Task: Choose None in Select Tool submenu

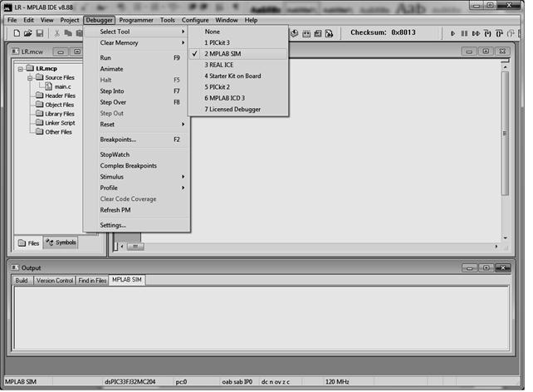Action: [238, 32]
